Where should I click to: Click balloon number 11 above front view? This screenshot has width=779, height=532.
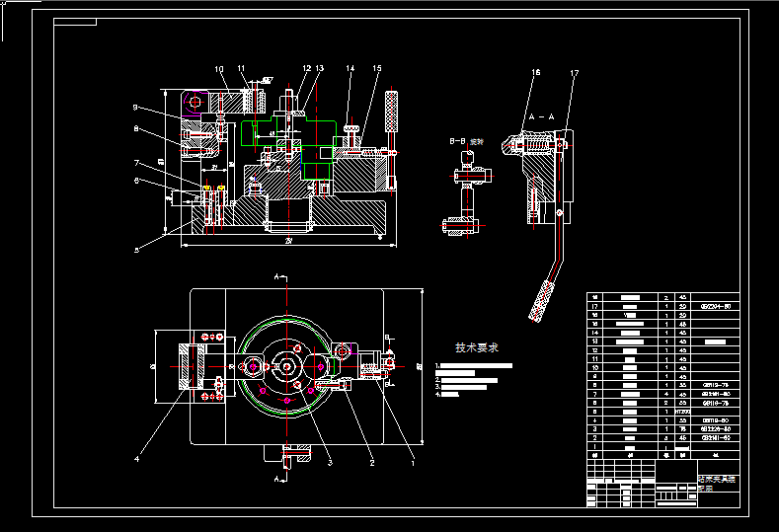[x=242, y=68]
